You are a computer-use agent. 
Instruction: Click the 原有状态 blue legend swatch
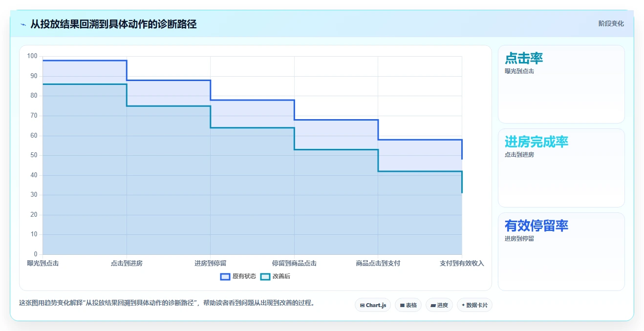(225, 277)
